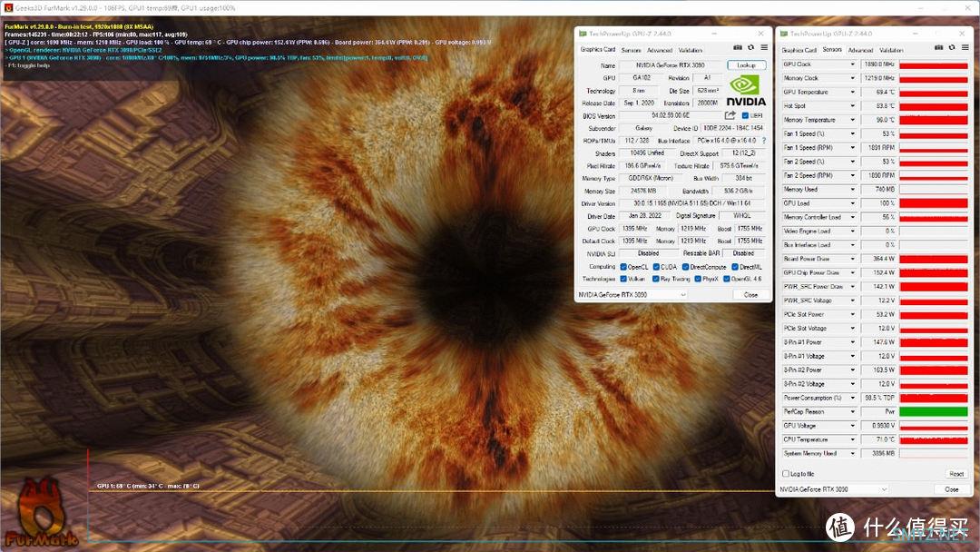Click the FurMark title bar app icon
980x552 pixels.
point(8,7)
